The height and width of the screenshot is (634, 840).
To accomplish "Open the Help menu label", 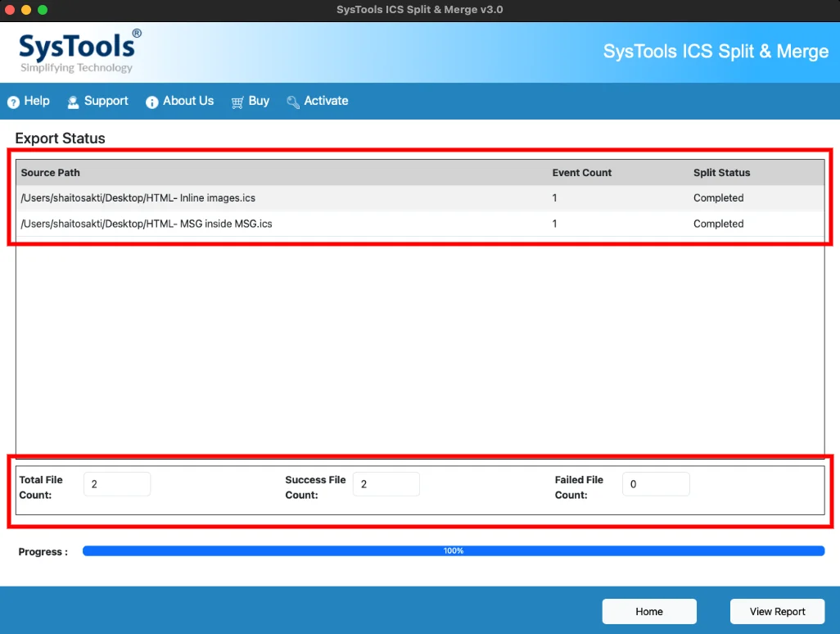I will coord(36,101).
